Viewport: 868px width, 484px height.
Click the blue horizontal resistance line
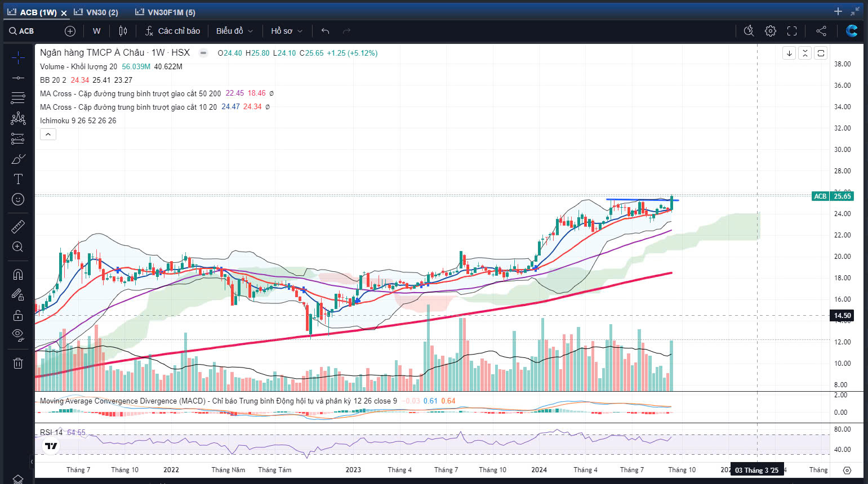click(x=642, y=200)
